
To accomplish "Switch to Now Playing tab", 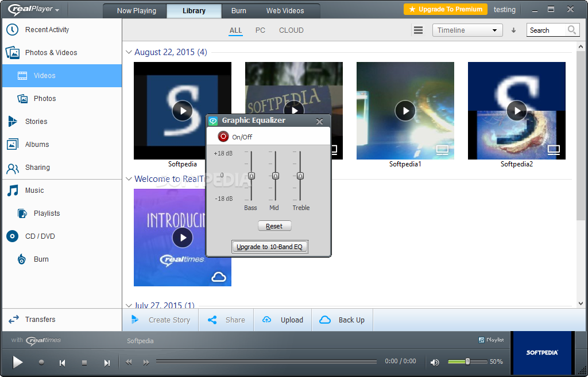I will click(x=136, y=11).
